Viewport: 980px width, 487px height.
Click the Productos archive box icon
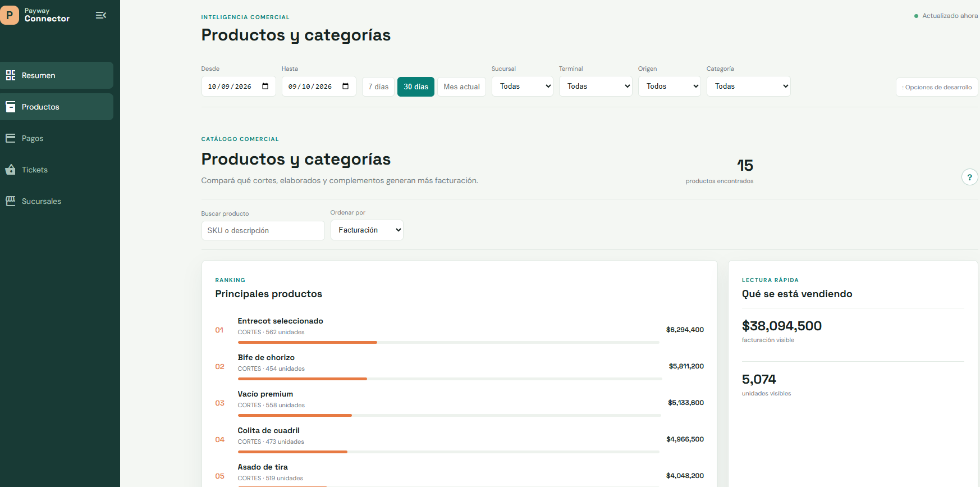point(11,107)
